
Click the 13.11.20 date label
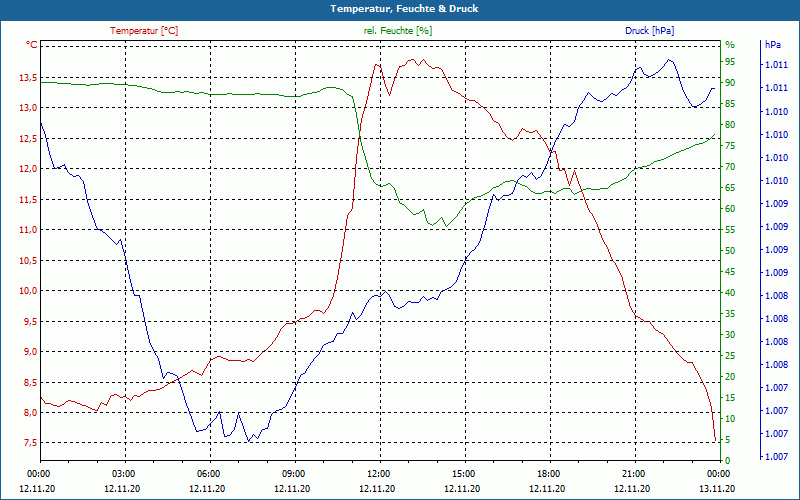pyautogui.click(x=717, y=488)
